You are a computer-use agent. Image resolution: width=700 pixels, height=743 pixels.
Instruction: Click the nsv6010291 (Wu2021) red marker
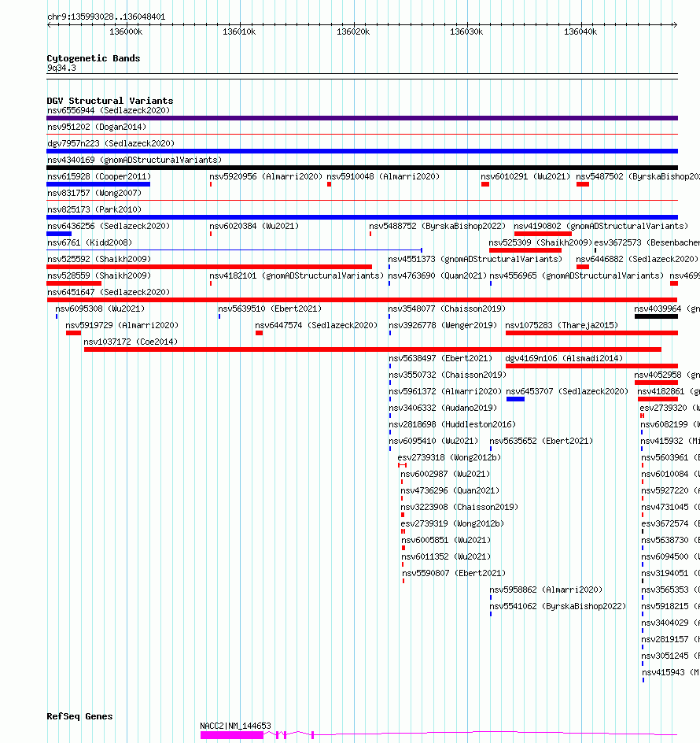pyautogui.click(x=485, y=184)
